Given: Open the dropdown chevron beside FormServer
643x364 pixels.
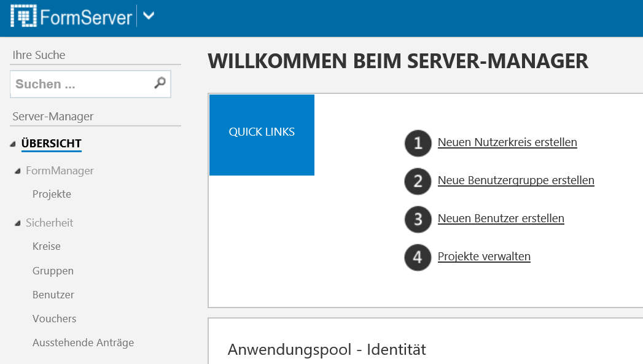Looking at the screenshot, I should pyautogui.click(x=149, y=16).
